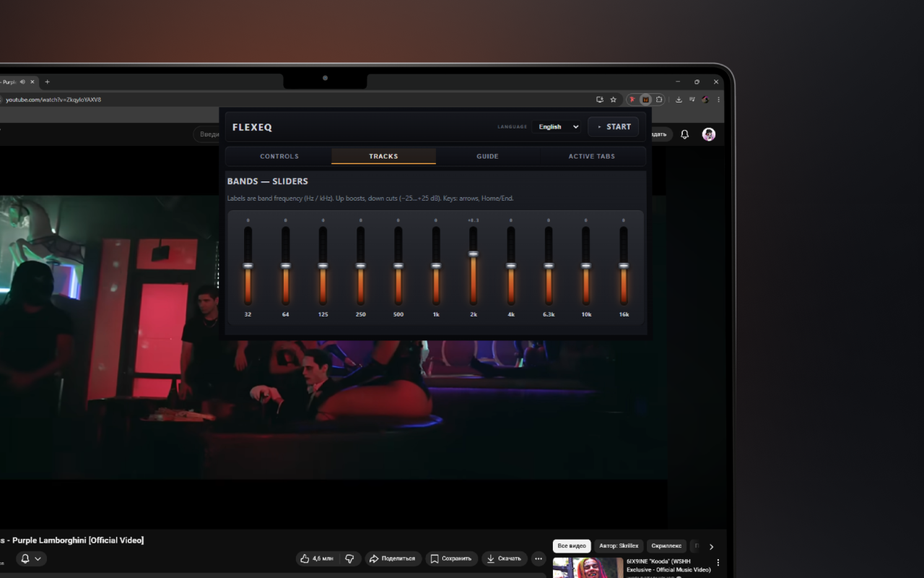Select the Скриллекс filter chip
The width and height of the screenshot is (924, 578).
[x=666, y=546]
